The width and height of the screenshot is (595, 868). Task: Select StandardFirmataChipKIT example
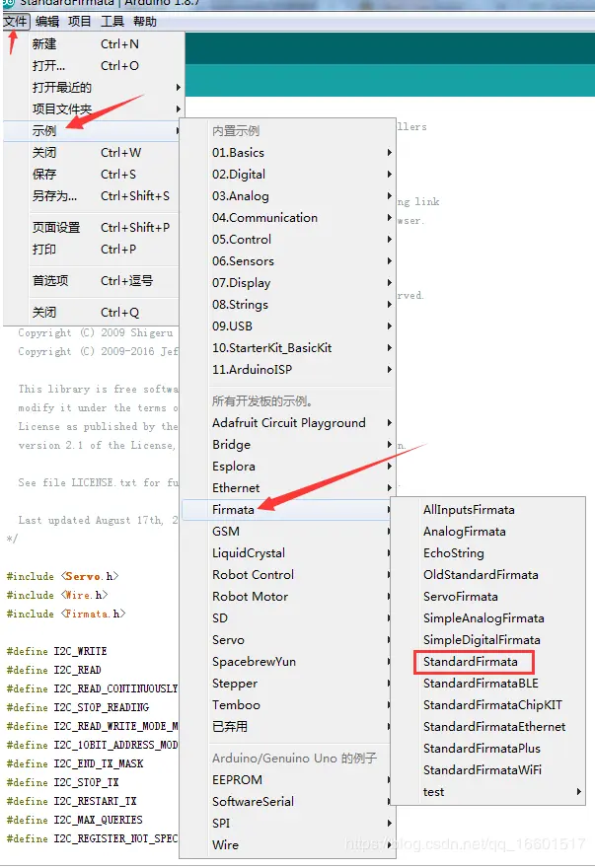click(488, 704)
